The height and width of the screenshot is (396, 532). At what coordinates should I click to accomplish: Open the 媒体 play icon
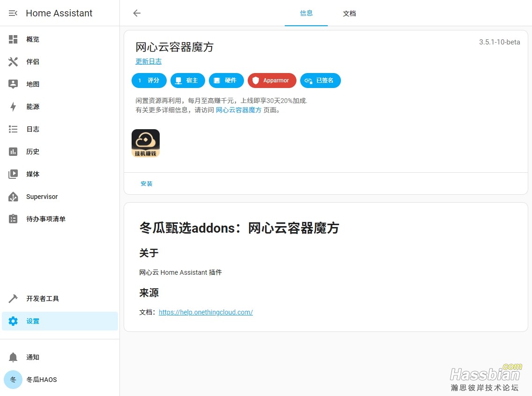13,174
